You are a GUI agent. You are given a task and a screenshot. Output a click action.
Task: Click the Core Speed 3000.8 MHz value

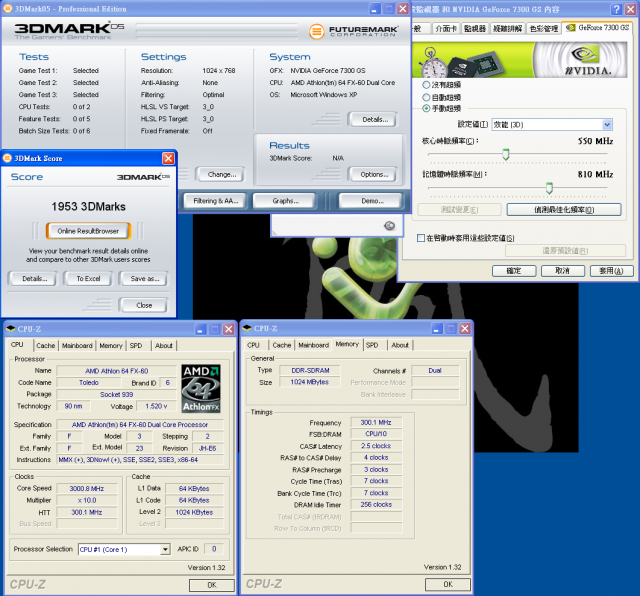[87, 488]
